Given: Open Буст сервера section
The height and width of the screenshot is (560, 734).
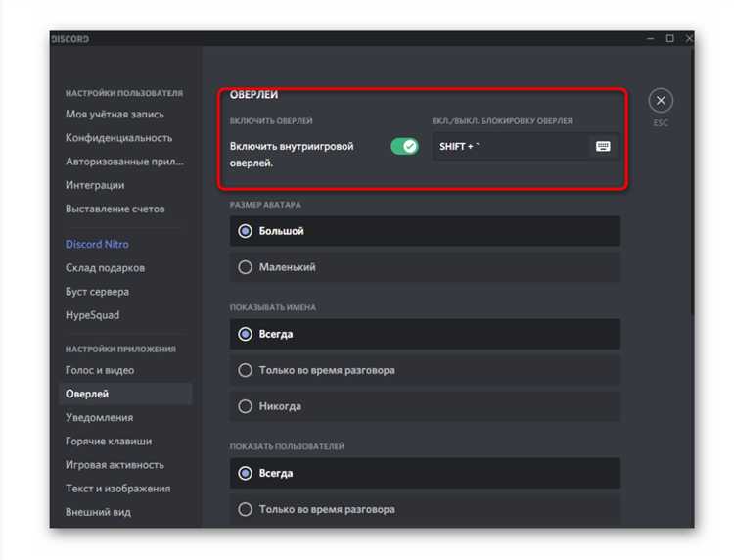Looking at the screenshot, I should click(97, 291).
